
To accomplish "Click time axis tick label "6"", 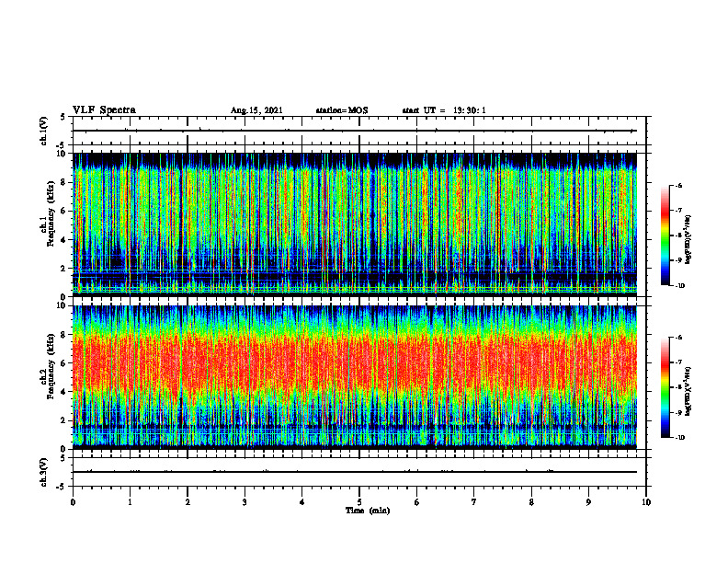I will point(417,502).
